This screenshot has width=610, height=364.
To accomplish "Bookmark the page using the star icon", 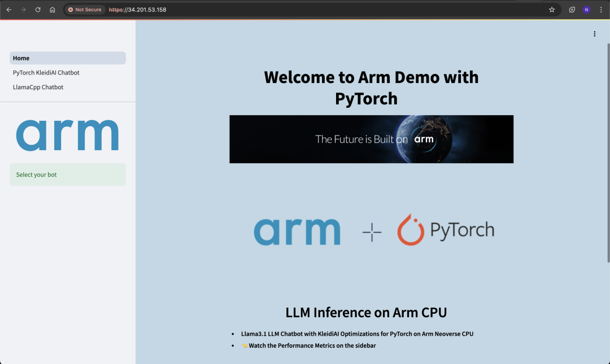I will tap(552, 10).
